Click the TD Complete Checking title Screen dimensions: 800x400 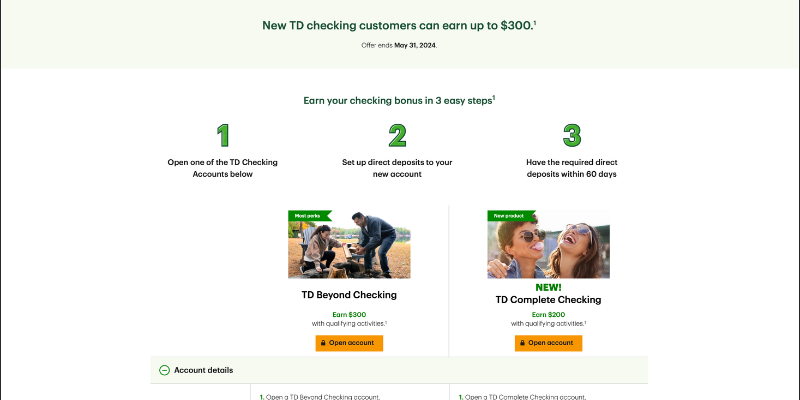548,300
